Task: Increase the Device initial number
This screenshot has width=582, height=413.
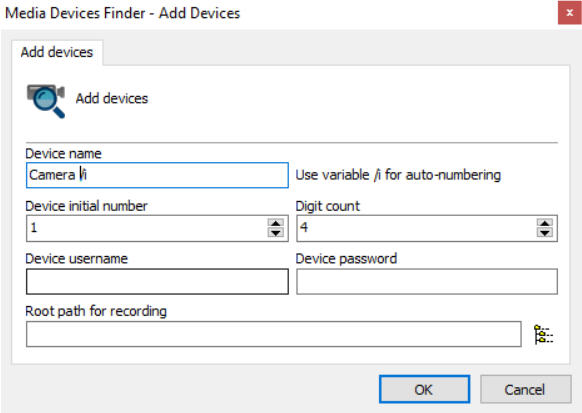Action: click(x=275, y=223)
